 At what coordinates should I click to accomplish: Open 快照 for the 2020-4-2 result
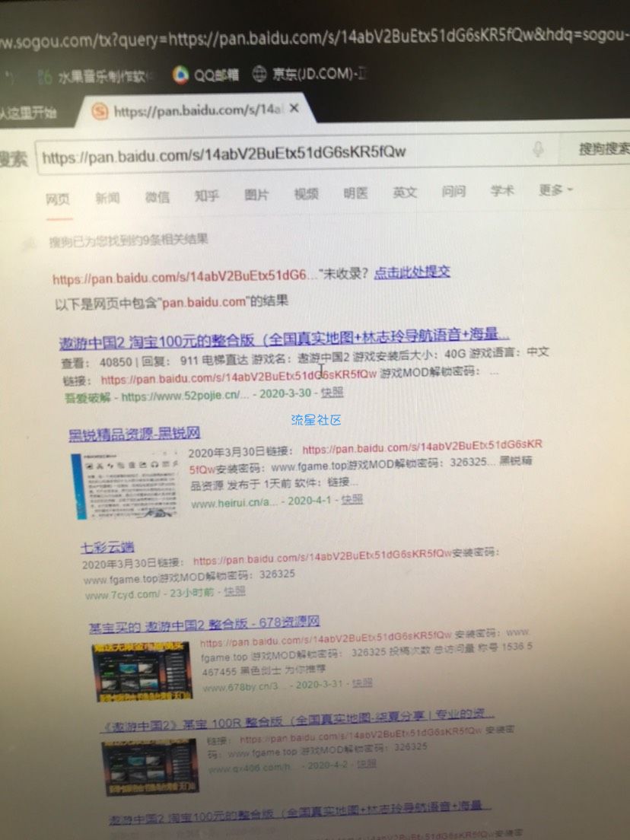click(x=367, y=764)
